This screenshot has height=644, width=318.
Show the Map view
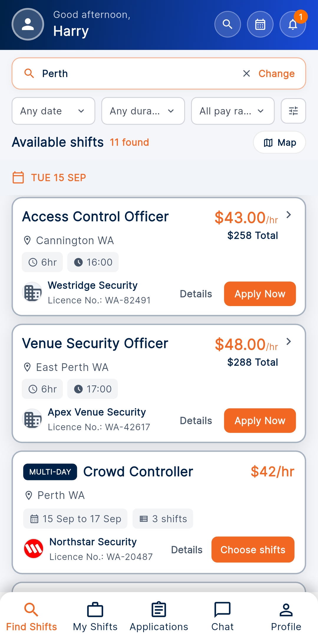click(279, 142)
